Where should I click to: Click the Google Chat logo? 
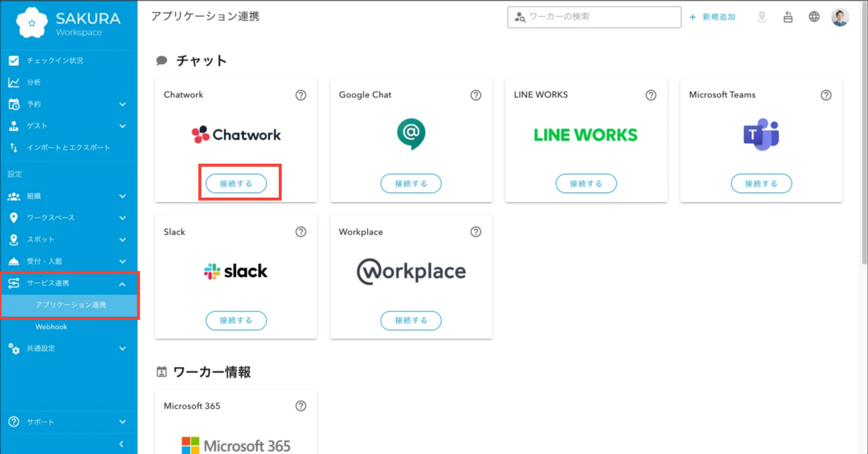(411, 134)
